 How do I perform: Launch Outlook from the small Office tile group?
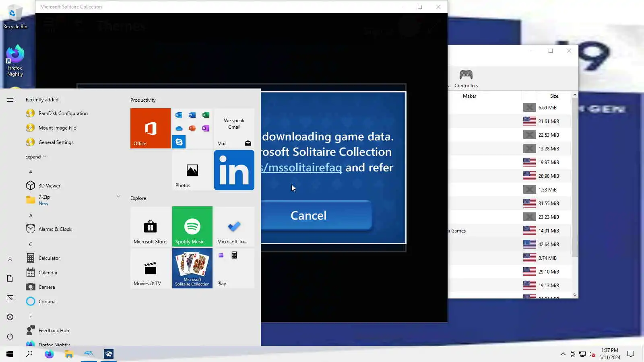[x=179, y=115]
